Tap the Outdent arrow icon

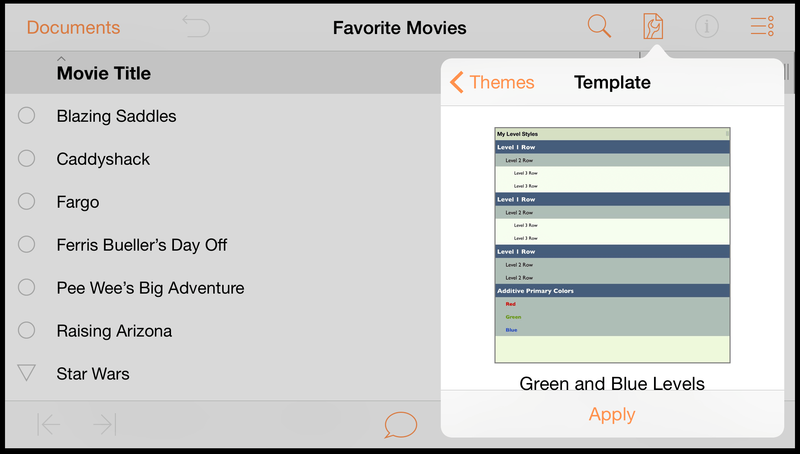coord(48,424)
